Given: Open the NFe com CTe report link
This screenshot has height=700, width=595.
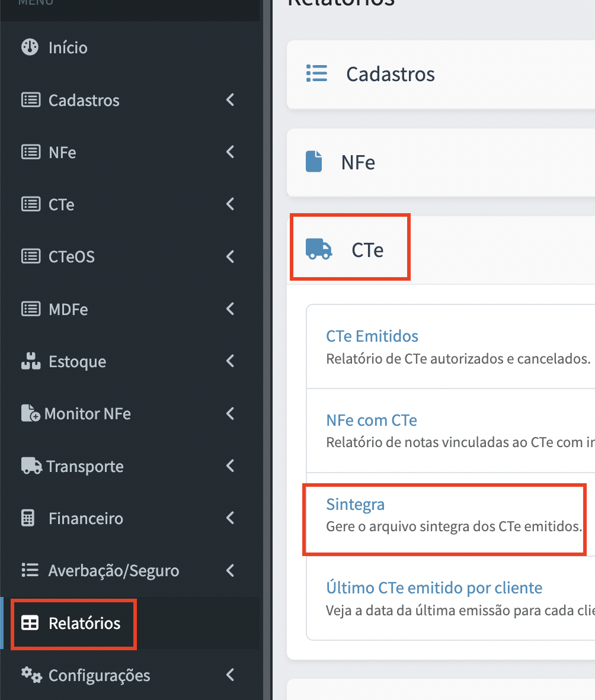Looking at the screenshot, I should 372,420.
